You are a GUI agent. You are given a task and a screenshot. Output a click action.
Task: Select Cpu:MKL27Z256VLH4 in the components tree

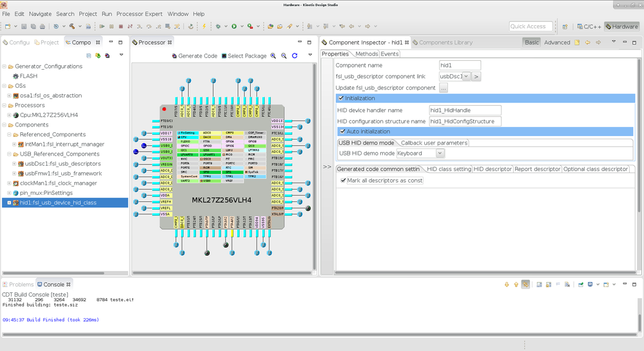click(x=48, y=115)
